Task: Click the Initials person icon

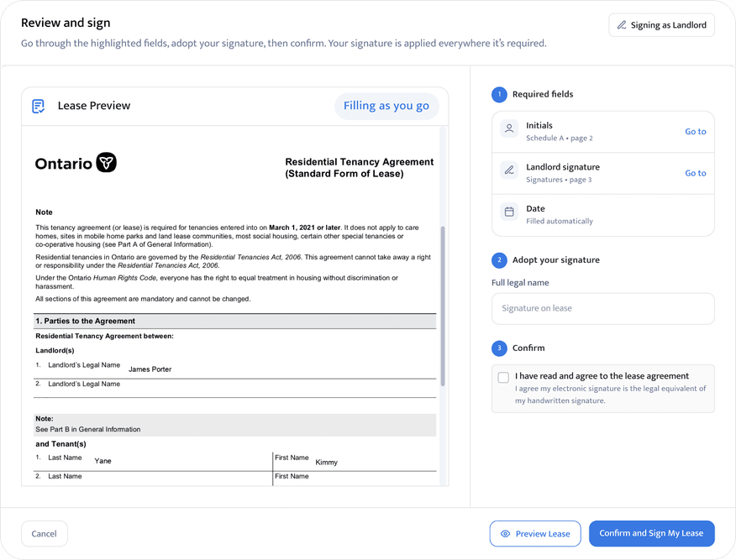Action: click(509, 128)
